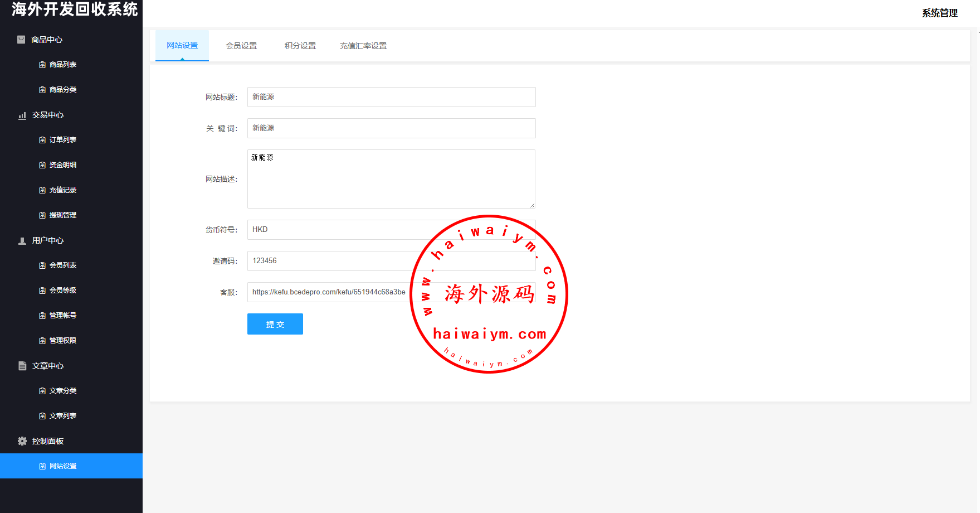Image resolution: width=980 pixels, height=513 pixels.
Task: Click into the 网站描述 text area
Action: [x=391, y=179]
